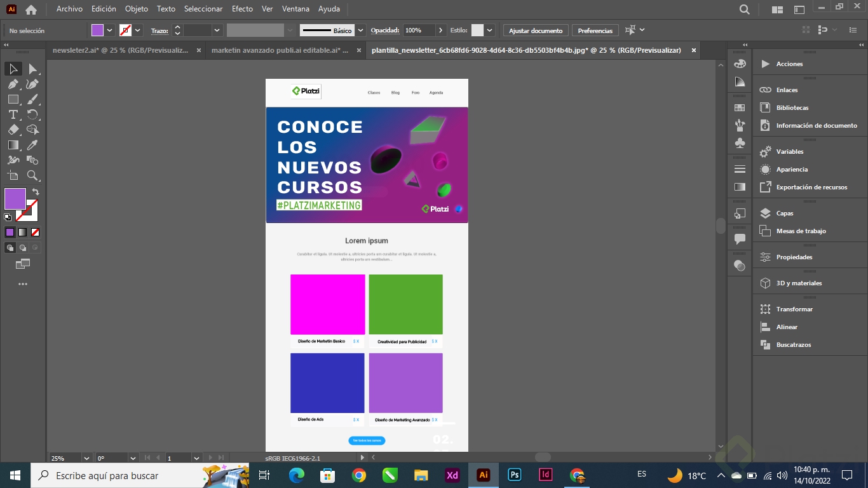The height and width of the screenshot is (488, 868).
Task: Open the Capas panel
Action: (785, 213)
